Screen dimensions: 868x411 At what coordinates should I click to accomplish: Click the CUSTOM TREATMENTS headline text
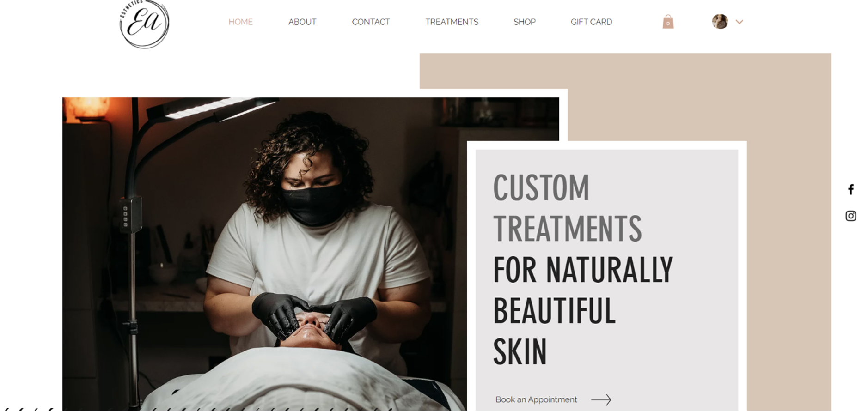(x=567, y=208)
